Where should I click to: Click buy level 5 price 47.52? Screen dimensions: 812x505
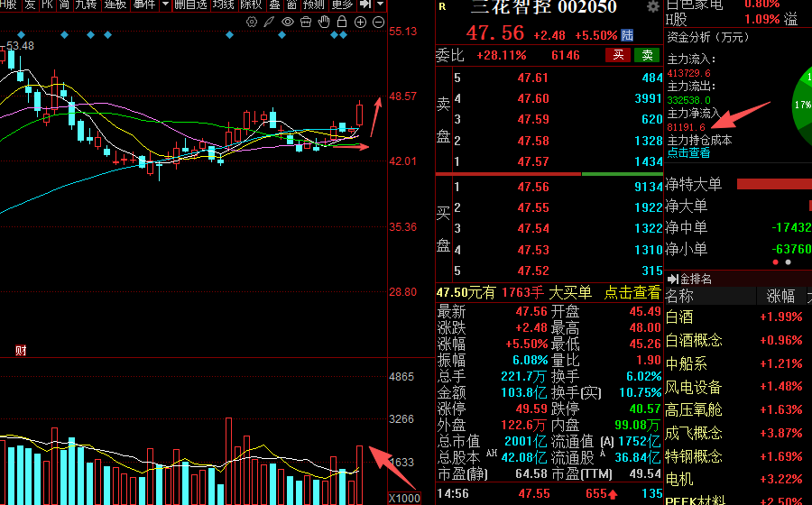tap(533, 271)
